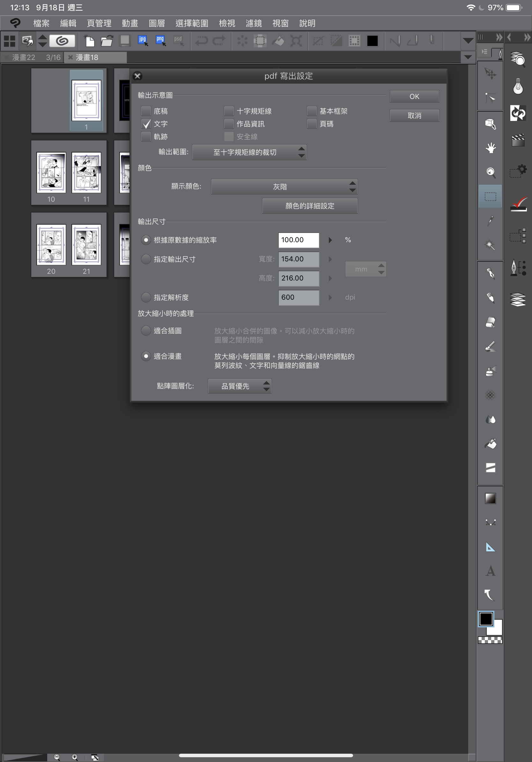Image resolution: width=532 pixels, height=762 pixels.
Task: Click the Open folder icon
Action: pos(107,41)
